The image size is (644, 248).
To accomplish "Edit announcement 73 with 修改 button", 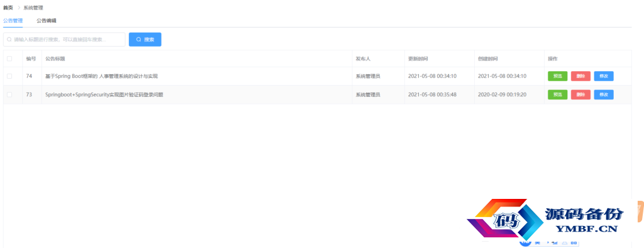I will [604, 94].
